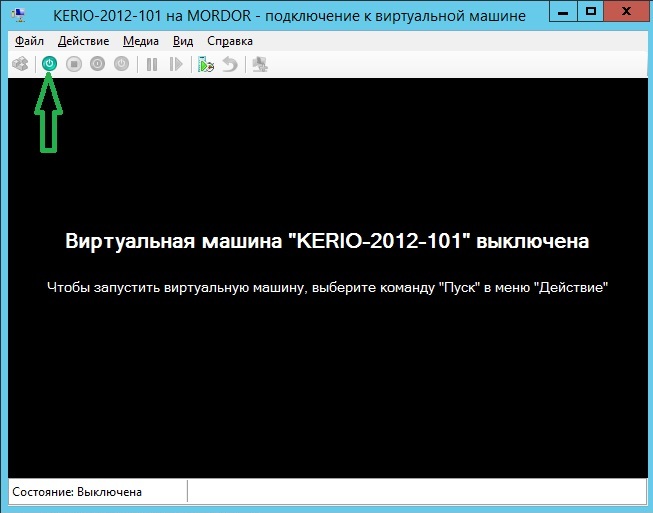The image size is (653, 513).
Task: Click the Ctrl+Alt+Del toolbar icon
Action: coord(20,64)
